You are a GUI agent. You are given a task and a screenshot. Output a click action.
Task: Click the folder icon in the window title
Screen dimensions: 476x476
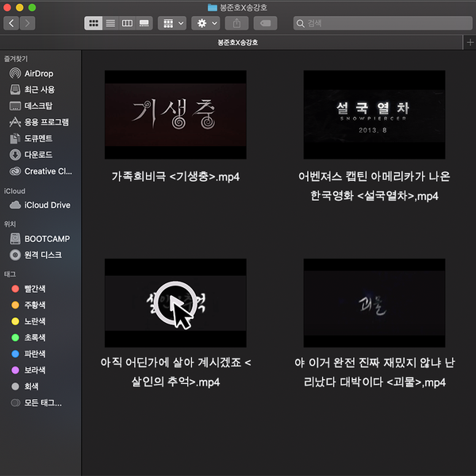(x=212, y=7)
